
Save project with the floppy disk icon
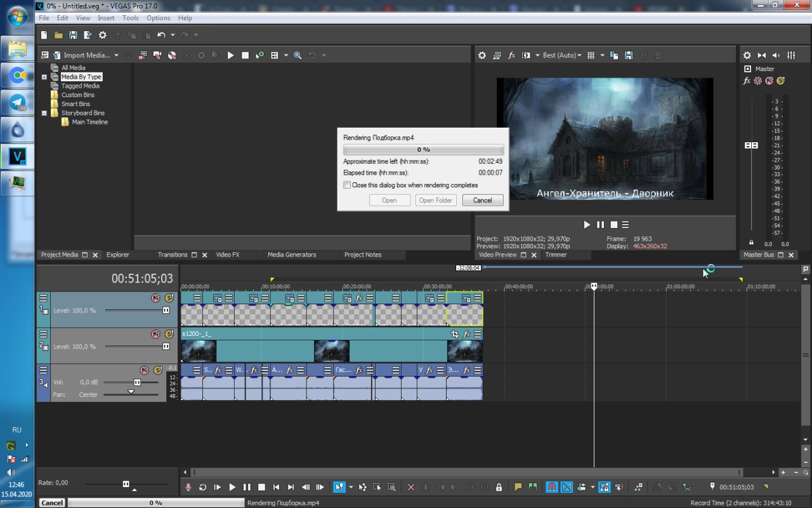coord(73,35)
